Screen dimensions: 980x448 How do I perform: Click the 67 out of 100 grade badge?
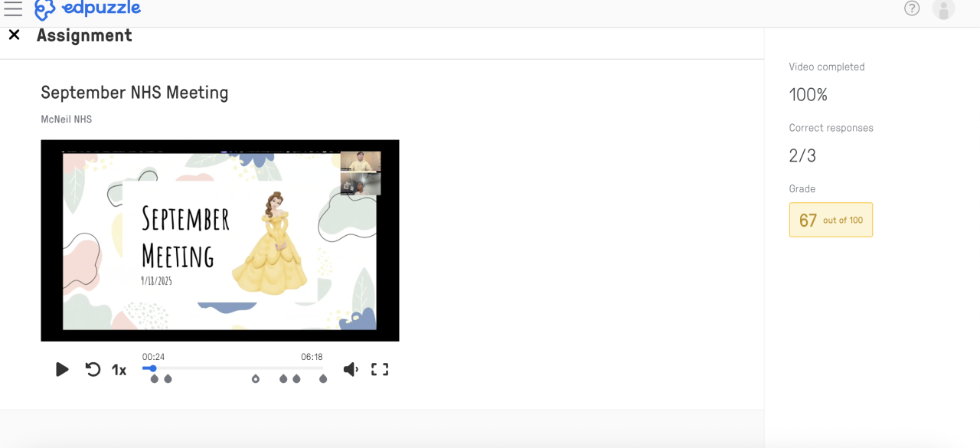[831, 220]
